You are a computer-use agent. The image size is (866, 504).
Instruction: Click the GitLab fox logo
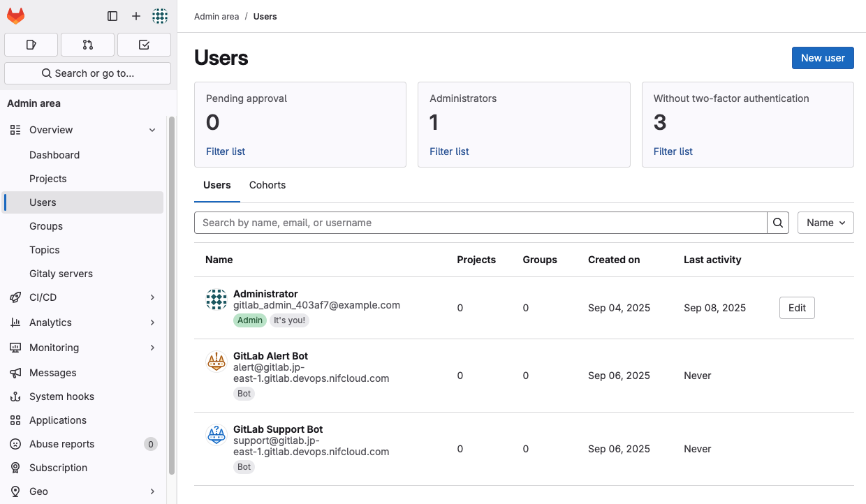(x=15, y=16)
